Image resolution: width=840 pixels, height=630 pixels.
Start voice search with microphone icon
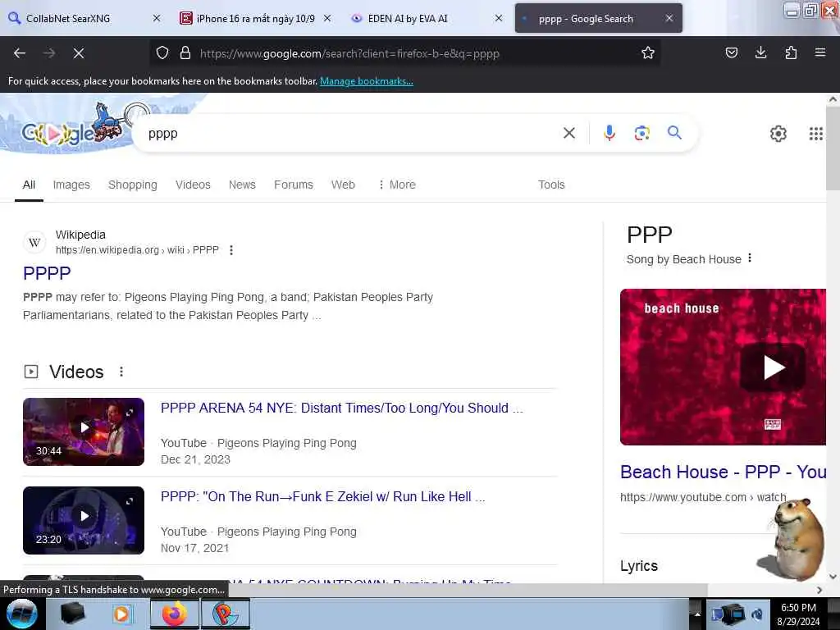(x=609, y=133)
